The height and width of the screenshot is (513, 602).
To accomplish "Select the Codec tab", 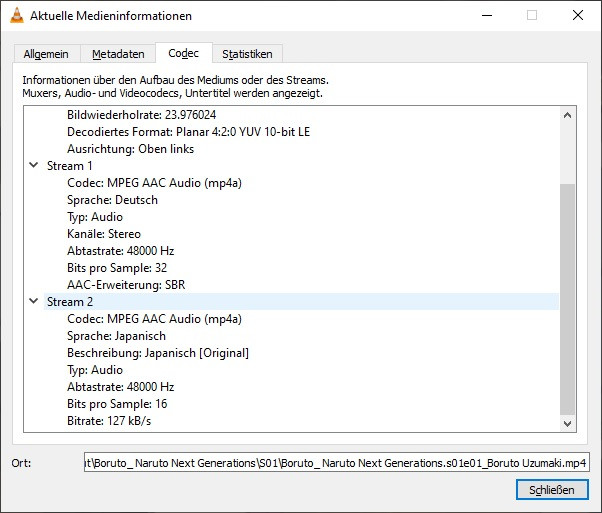I will click(183, 53).
